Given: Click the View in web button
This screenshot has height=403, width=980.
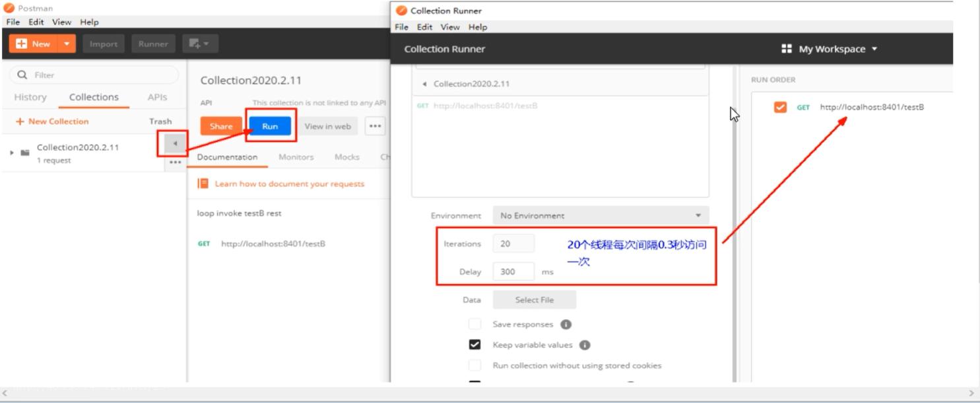Looking at the screenshot, I should click(327, 126).
